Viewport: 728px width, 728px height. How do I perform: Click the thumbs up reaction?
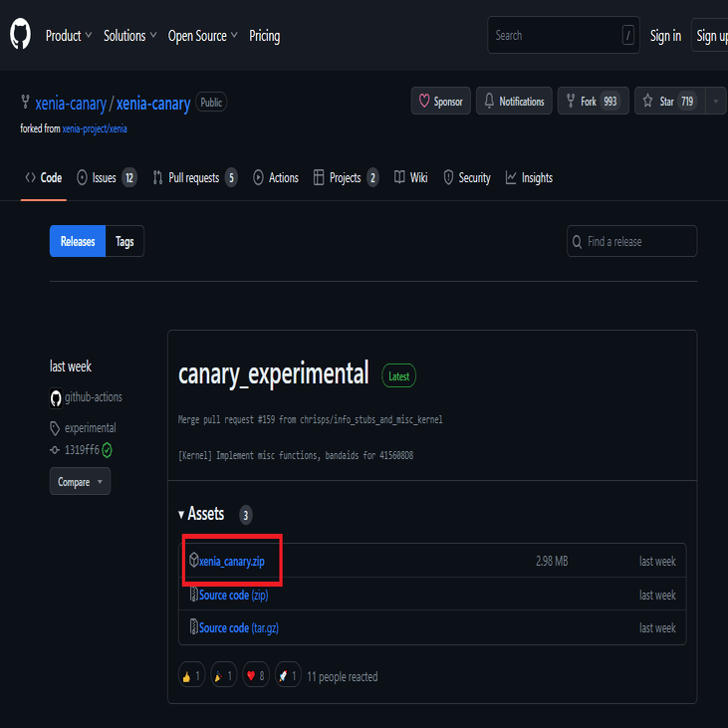(x=192, y=675)
